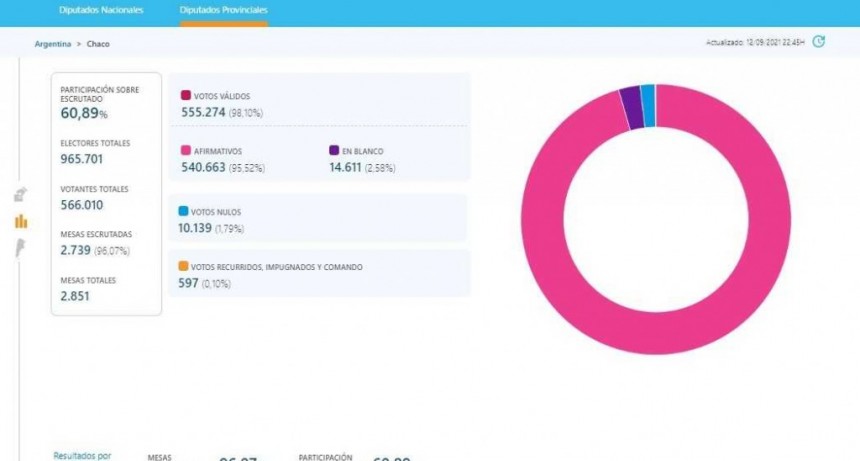860x461 pixels.
Task: Open the Argentina map sidebar icon
Action: click(20, 248)
